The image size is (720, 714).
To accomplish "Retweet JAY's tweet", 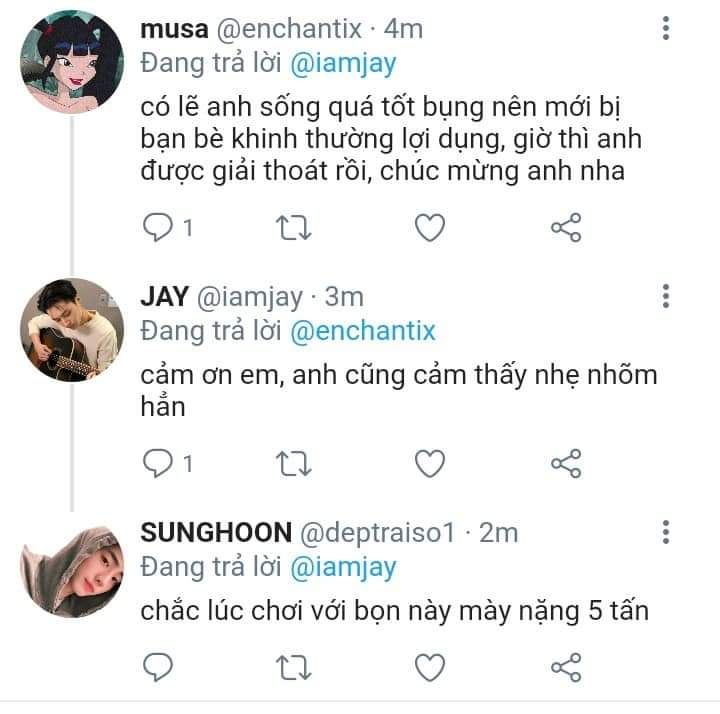I will tap(293, 464).
